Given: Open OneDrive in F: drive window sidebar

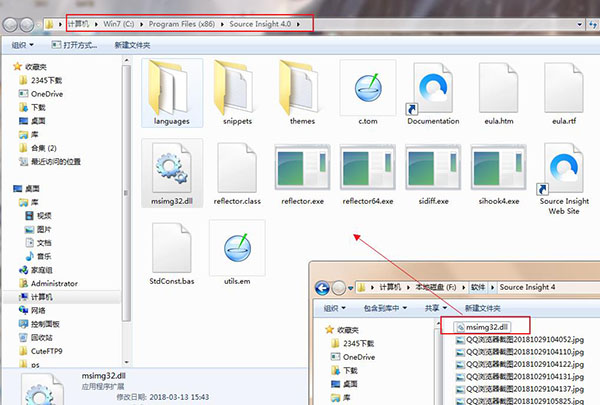Looking at the screenshot, I should click(353, 357).
